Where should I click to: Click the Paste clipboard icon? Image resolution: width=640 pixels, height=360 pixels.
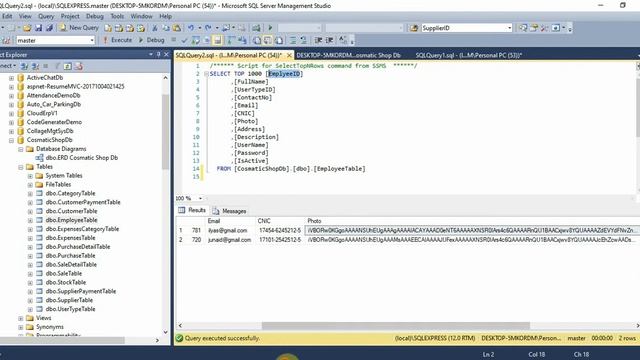[x=177, y=28]
